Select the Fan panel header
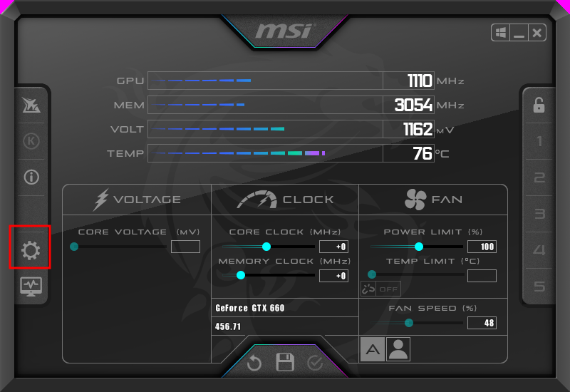The image size is (570, 392). pos(433,200)
